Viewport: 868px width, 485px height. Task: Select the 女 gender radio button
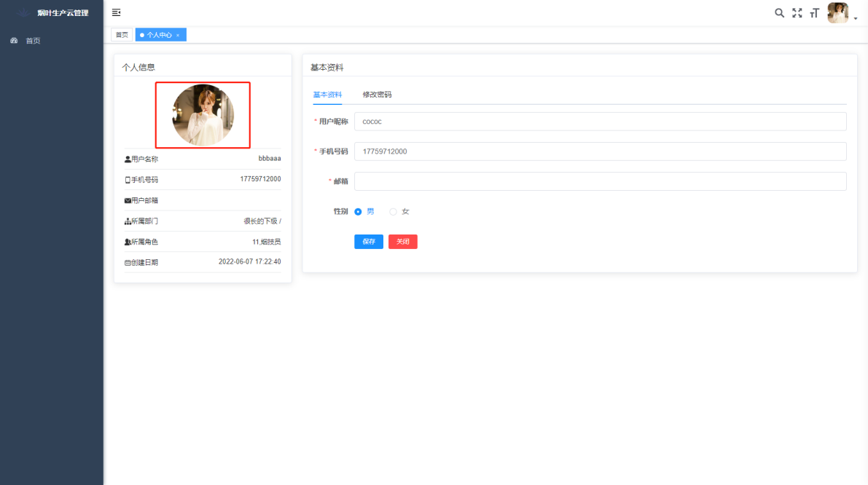coord(394,212)
